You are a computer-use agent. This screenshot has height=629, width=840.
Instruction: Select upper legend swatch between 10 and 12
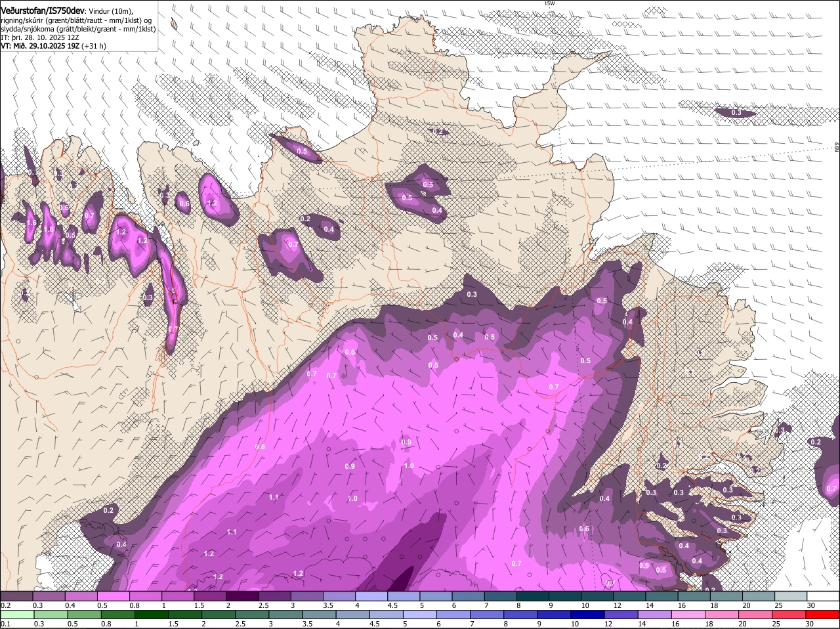point(597,596)
